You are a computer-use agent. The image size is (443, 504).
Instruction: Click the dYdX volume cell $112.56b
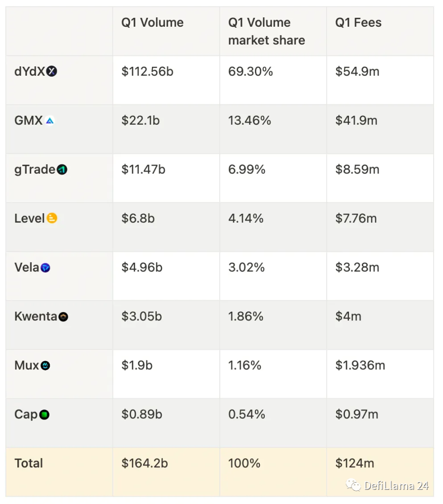click(x=148, y=72)
